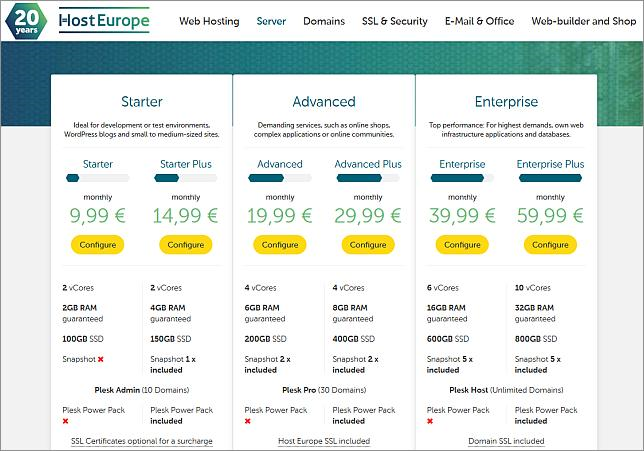The height and width of the screenshot is (451, 644).
Task: Click the Advanced Plus performance bar
Action: pos(368,178)
